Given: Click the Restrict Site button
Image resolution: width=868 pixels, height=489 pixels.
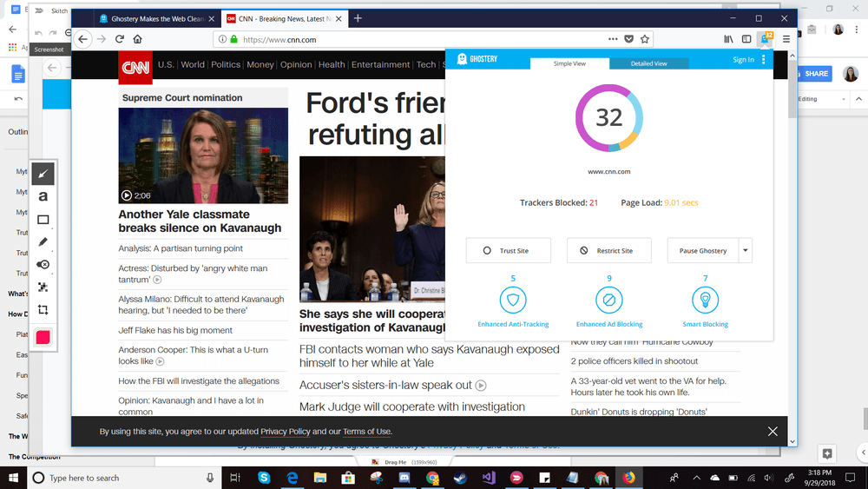Looking at the screenshot, I should click(609, 251).
